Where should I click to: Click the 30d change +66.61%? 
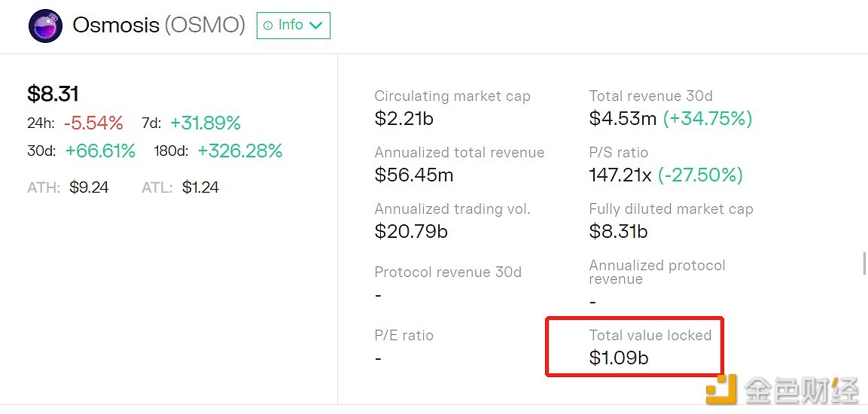coord(100,151)
